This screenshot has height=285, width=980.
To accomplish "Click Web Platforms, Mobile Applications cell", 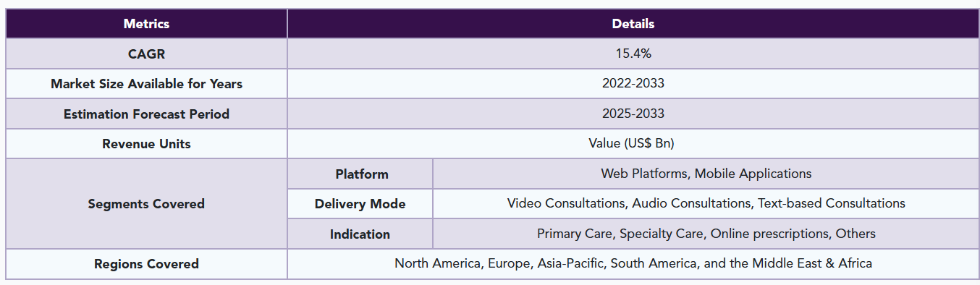I will (706, 174).
